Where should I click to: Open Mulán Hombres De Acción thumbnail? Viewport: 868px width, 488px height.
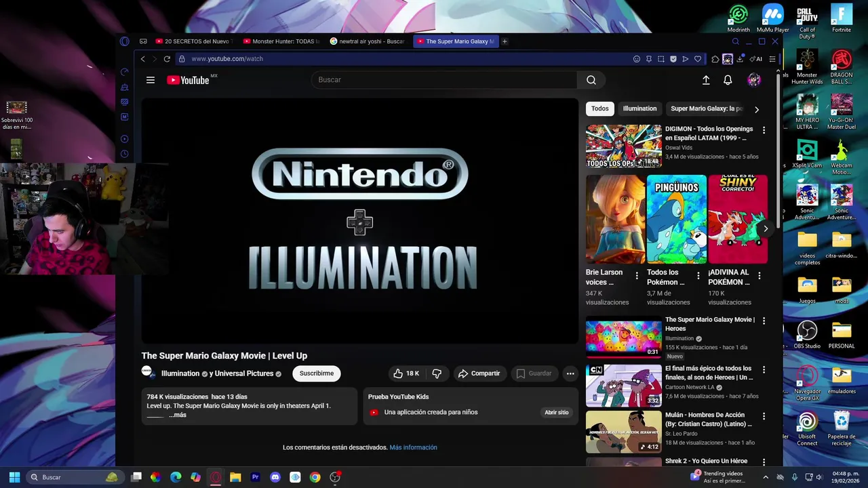pyautogui.click(x=624, y=432)
